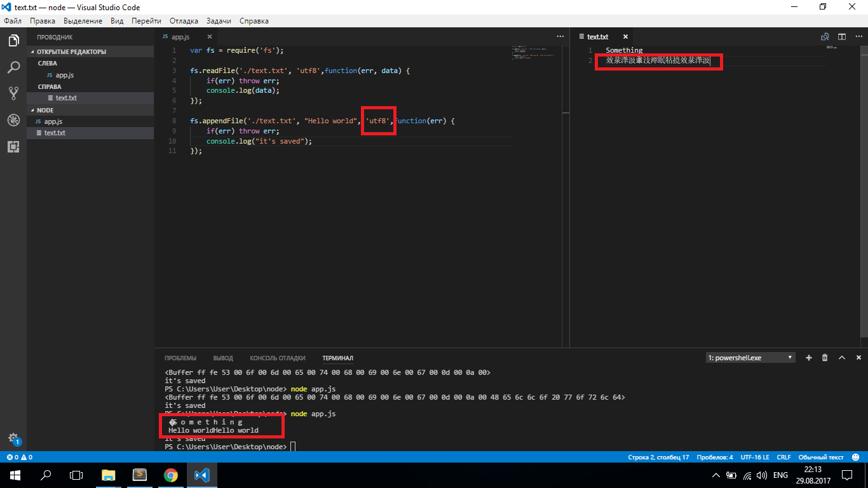868x488 pixels.
Task: Open Task View on the taskbar
Action: click(76, 475)
